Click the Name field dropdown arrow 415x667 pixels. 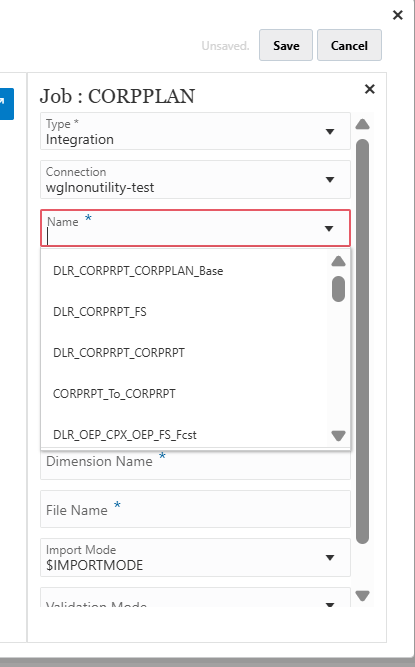point(329,229)
